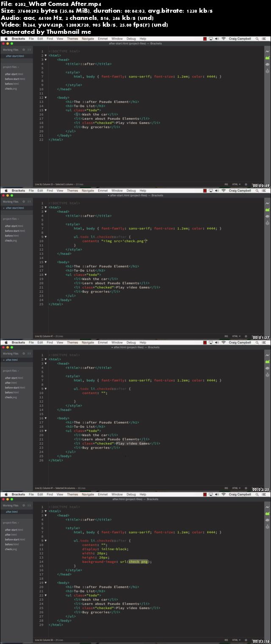Screen dimensions: 271x644
Task: Click Working Files gear icon in 00:00:49 frame
Action: [x=24, y=50]
